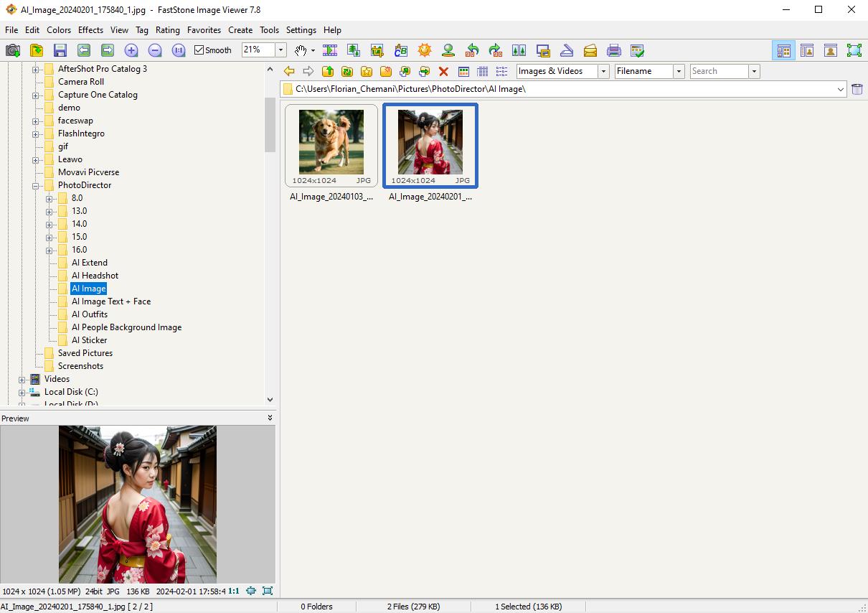Email the selected image
868x613 pixels.
click(590, 50)
